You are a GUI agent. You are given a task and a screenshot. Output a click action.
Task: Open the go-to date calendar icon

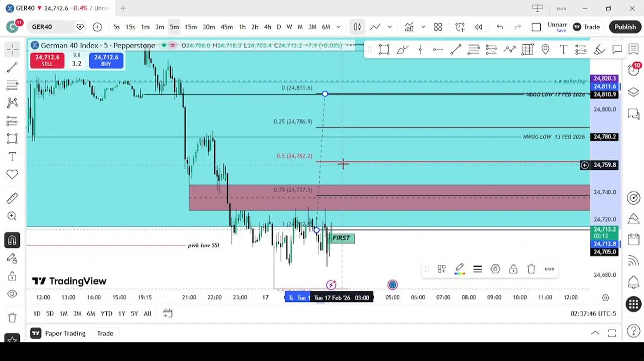[x=168, y=313]
